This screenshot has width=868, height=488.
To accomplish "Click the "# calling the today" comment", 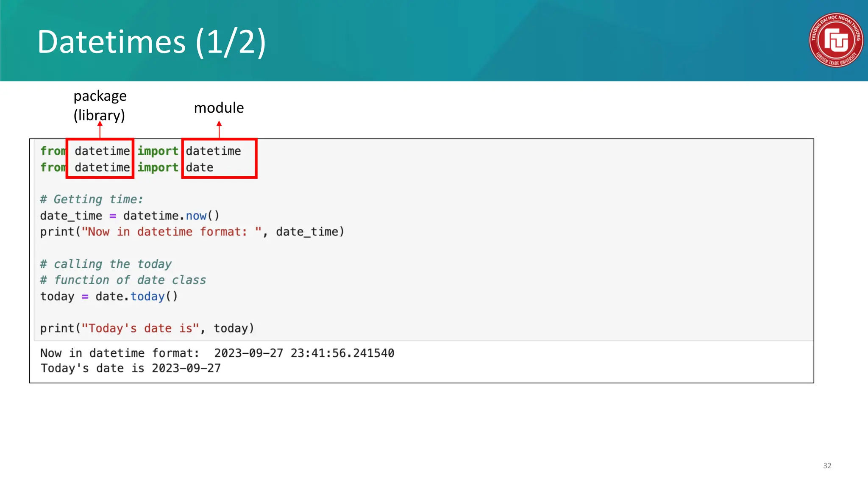I will (106, 264).
